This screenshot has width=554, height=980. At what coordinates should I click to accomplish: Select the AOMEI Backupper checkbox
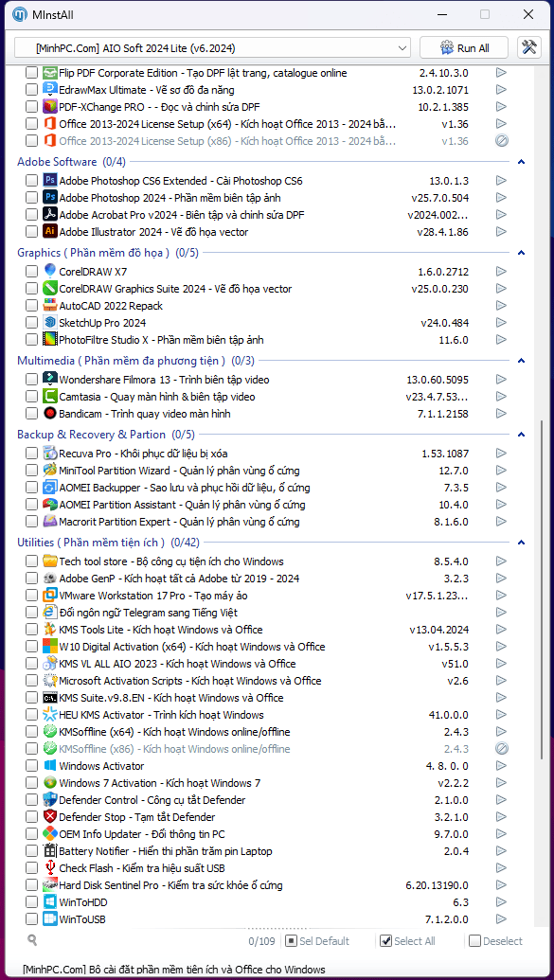tap(31, 487)
